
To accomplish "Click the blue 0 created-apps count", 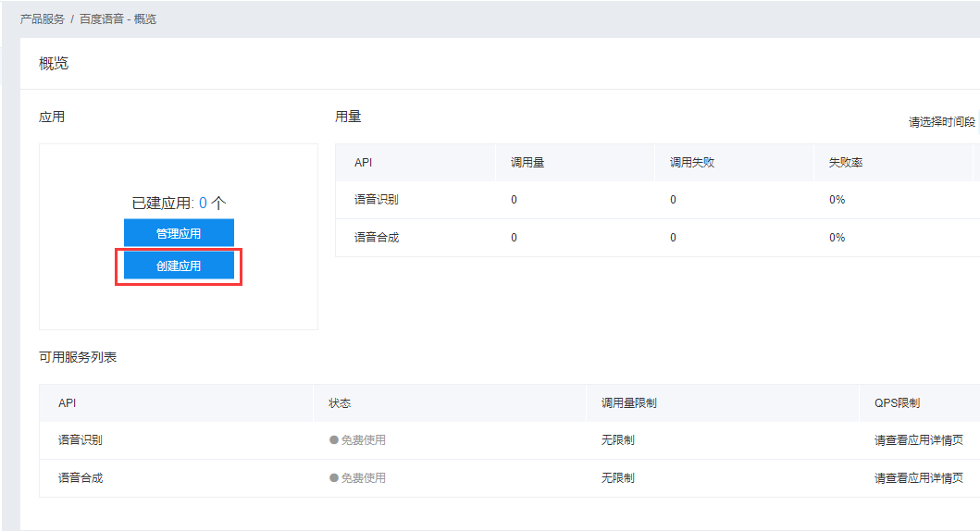I will 203,204.
